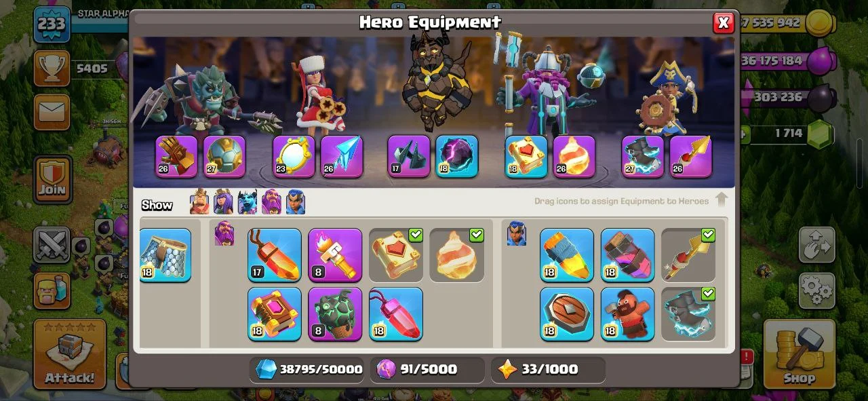View Shiny Ore 38795/50000 counter

(309, 370)
